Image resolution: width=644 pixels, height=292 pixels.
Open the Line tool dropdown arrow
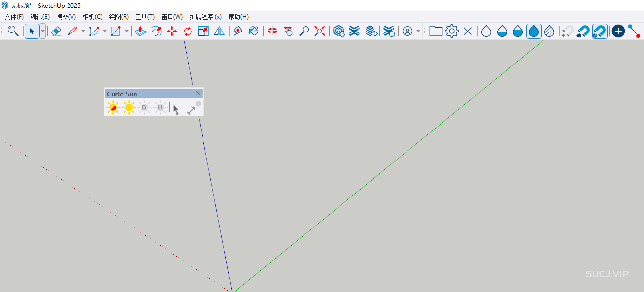(x=83, y=31)
